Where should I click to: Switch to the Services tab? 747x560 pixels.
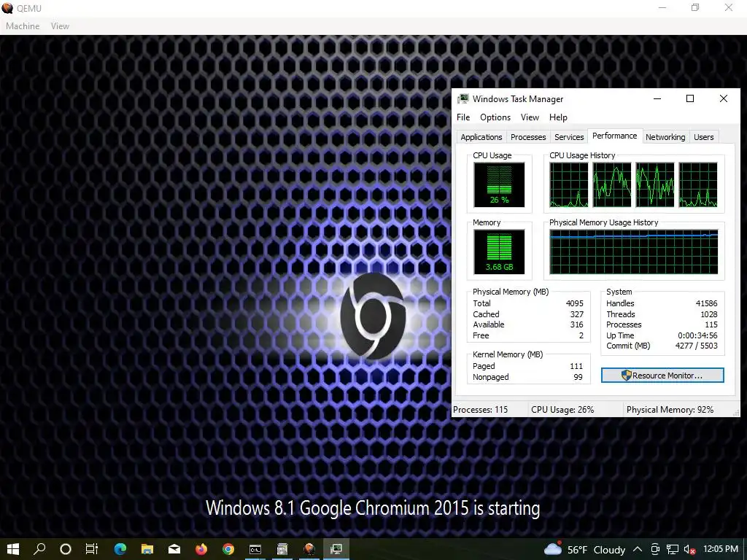point(569,137)
